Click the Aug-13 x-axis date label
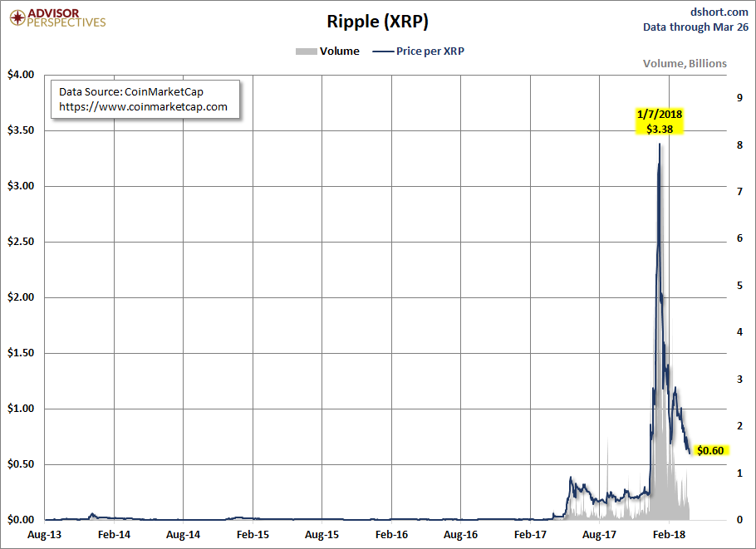 click(x=44, y=534)
